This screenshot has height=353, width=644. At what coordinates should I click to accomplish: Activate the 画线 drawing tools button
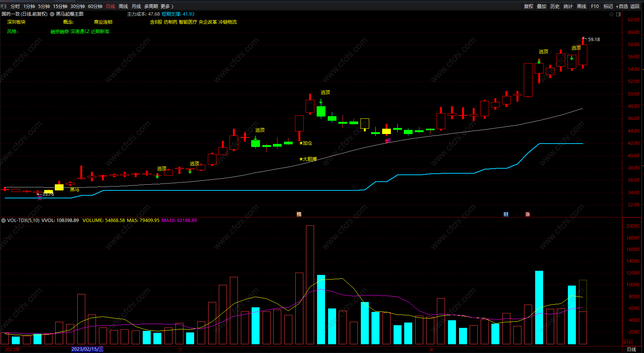pos(582,6)
